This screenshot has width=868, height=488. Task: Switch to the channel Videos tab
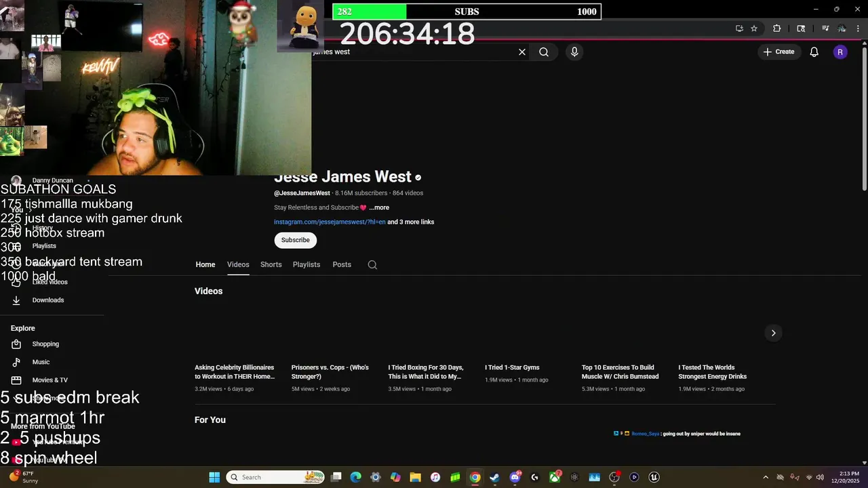coord(238,264)
